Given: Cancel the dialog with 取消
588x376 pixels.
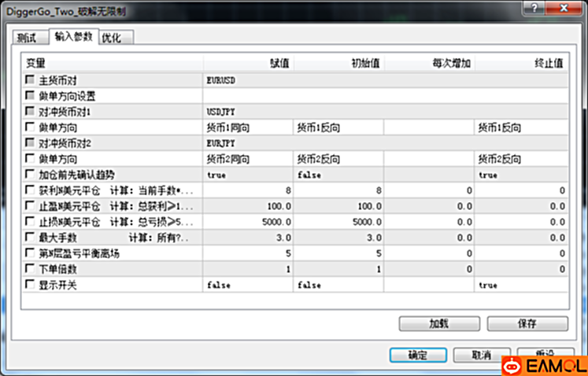Looking at the screenshot, I should click(x=482, y=355).
